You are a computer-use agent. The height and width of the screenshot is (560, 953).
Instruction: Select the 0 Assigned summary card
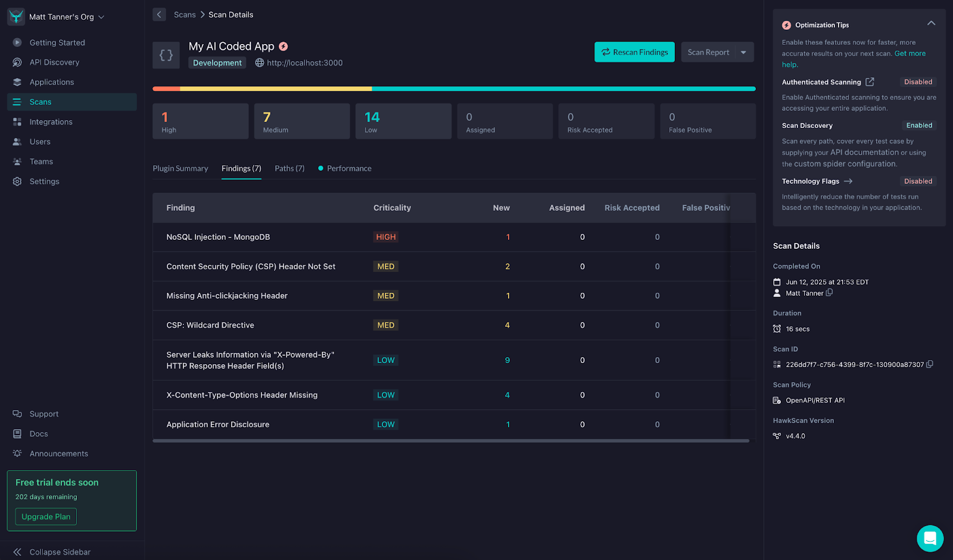coord(505,121)
